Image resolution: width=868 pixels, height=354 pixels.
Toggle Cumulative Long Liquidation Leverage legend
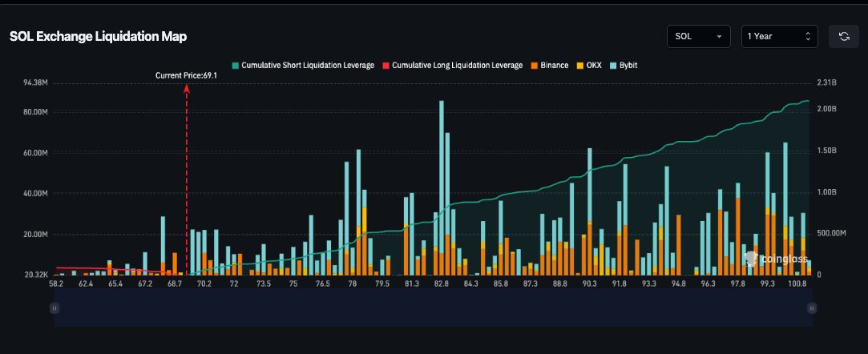pos(452,65)
